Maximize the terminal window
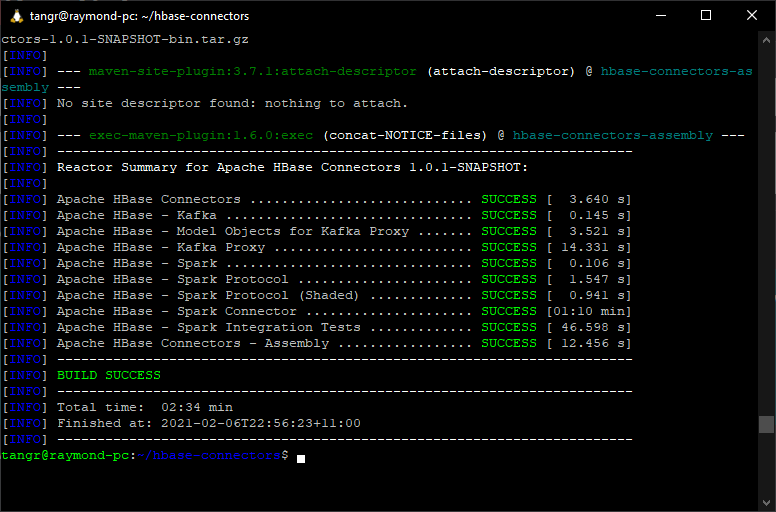776x512 pixels. point(706,15)
